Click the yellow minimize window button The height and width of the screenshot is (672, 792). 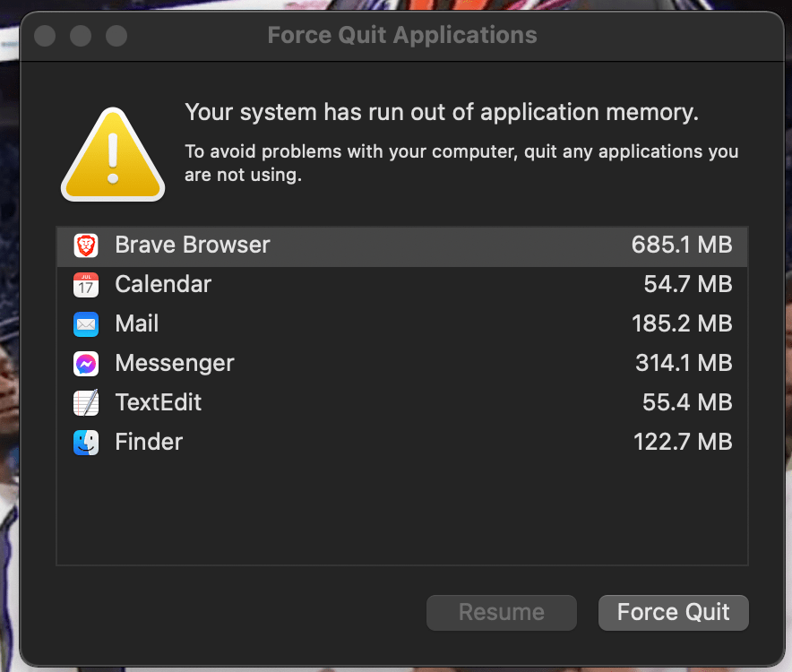tap(81, 35)
